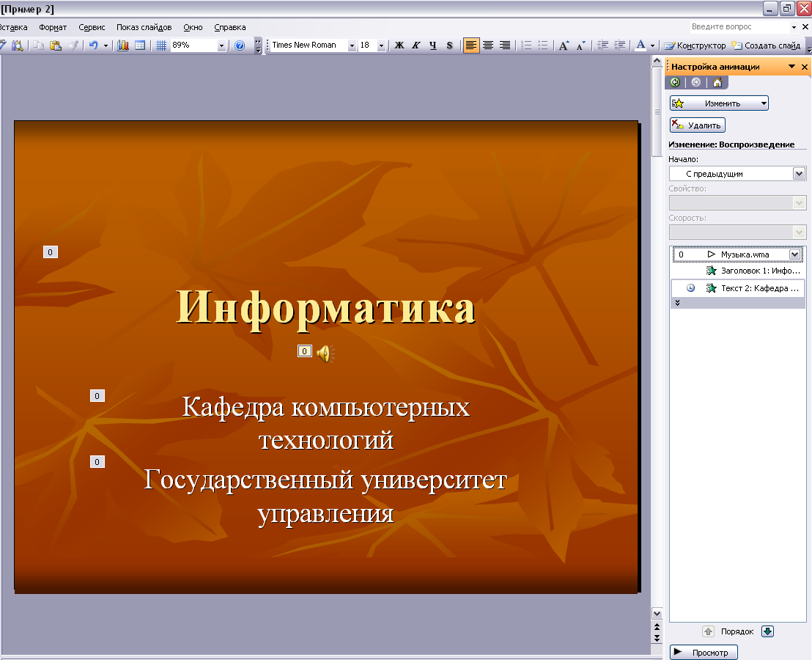This screenshot has width=812, height=660.
Task: Click the Paste clipboard icon
Action: (56, 45)
